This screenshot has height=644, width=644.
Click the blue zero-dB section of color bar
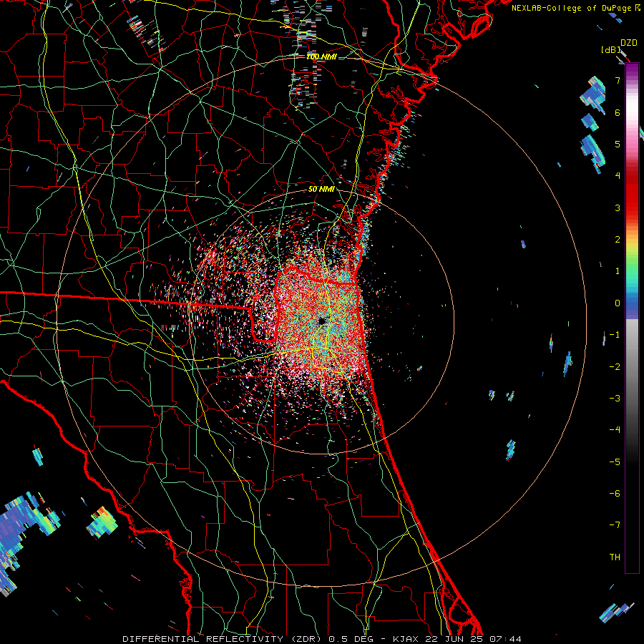pyautogui.click(x=632, y=306)
